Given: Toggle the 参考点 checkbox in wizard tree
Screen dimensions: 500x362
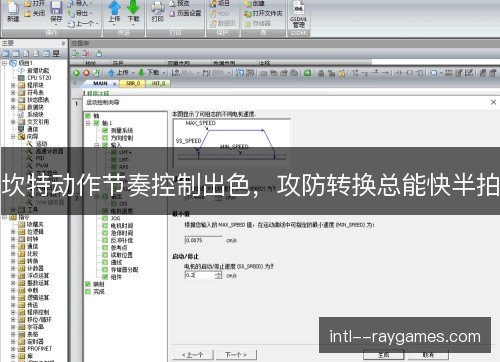Looking at the screenshot, I should [x=105, y=248].
